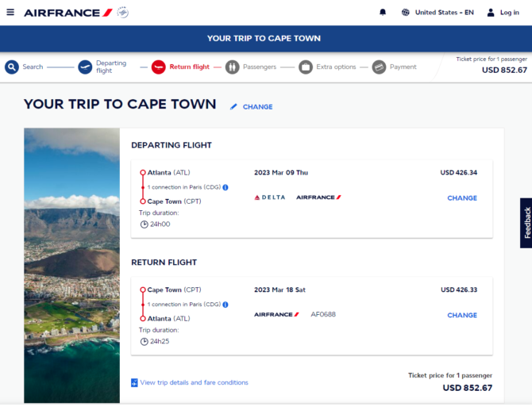This screenshot has height=414, width=532.
Task: Click the Departing flight plane icon
Action: [85, 67]
